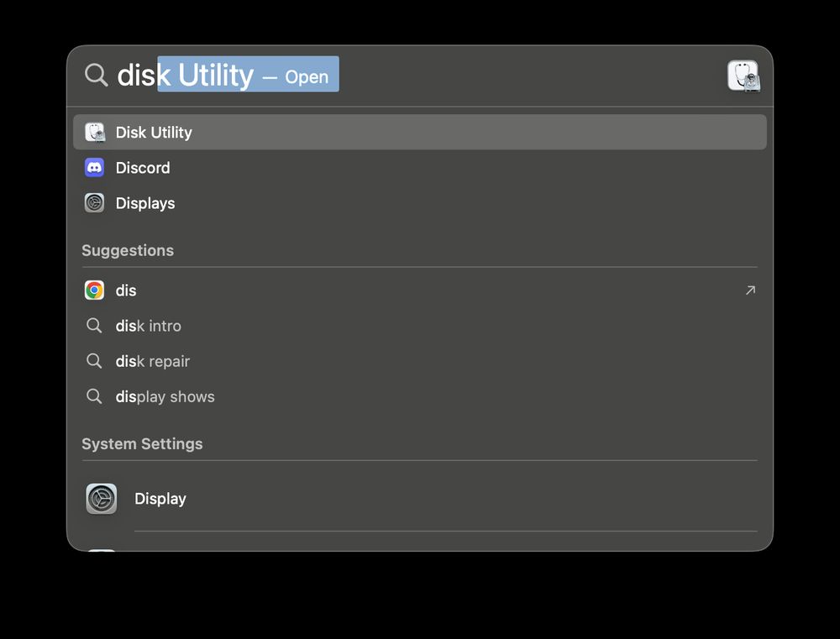Click the search icon beside 'disk intro'
Image resolution: width=840 pixels, height=639 pixels.
94,326
